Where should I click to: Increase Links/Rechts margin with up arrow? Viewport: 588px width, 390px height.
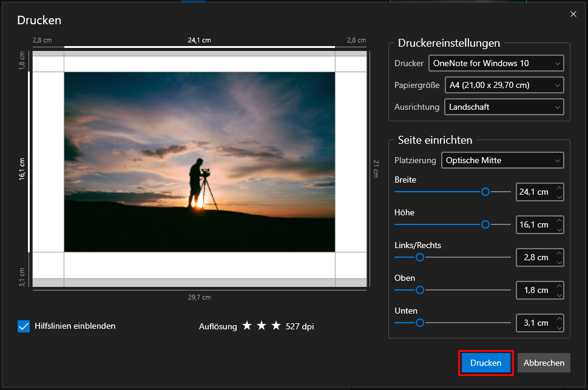point(559,253)
